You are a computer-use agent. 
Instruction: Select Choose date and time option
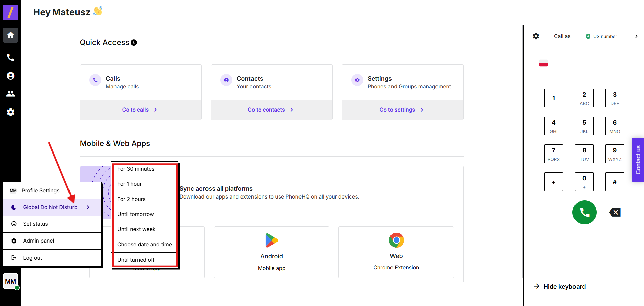coord(144,245)
